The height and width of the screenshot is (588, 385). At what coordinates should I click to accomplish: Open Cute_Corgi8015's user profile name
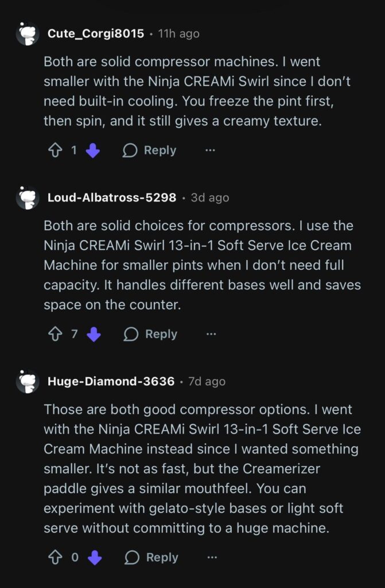click(x=96, y=33)
